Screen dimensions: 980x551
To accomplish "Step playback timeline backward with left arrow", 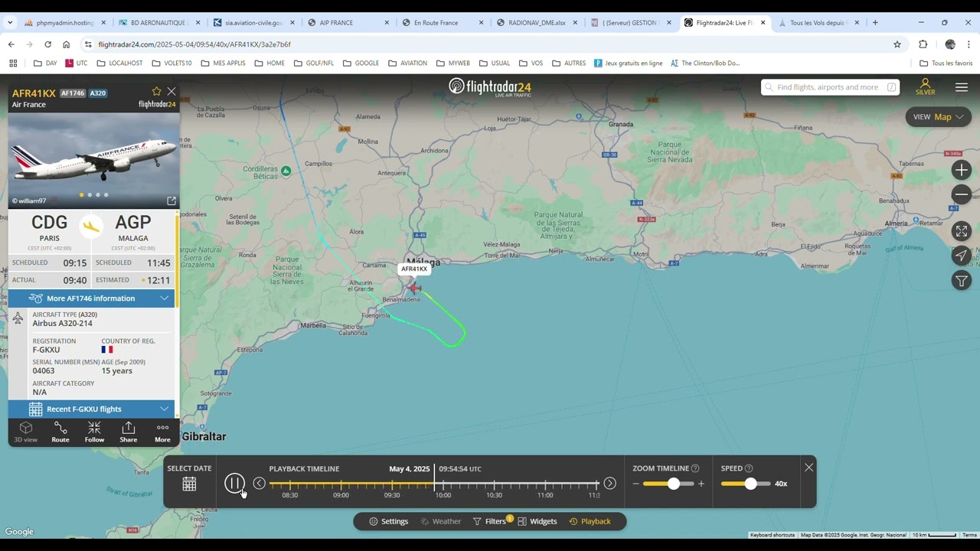I will [x=260, y=484].
